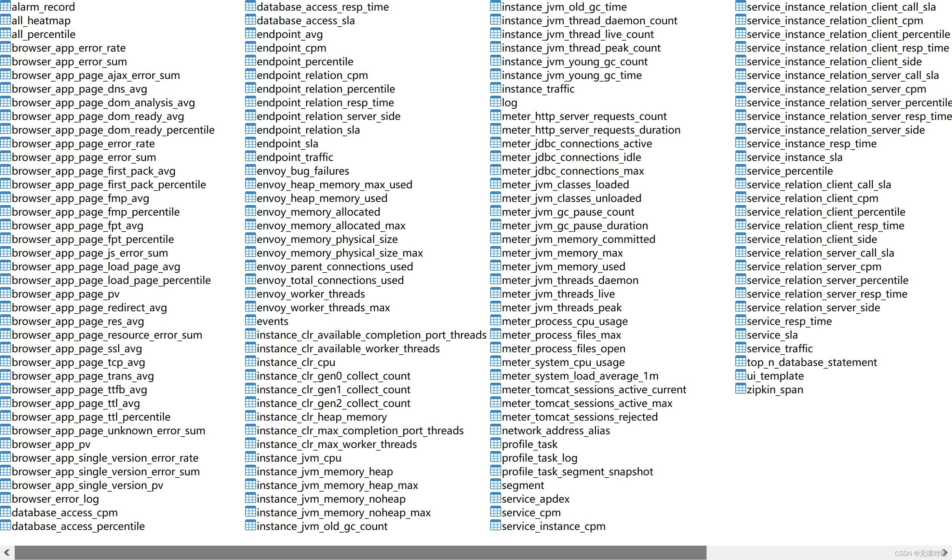Click the service_apdex table link

click(533, 499)
